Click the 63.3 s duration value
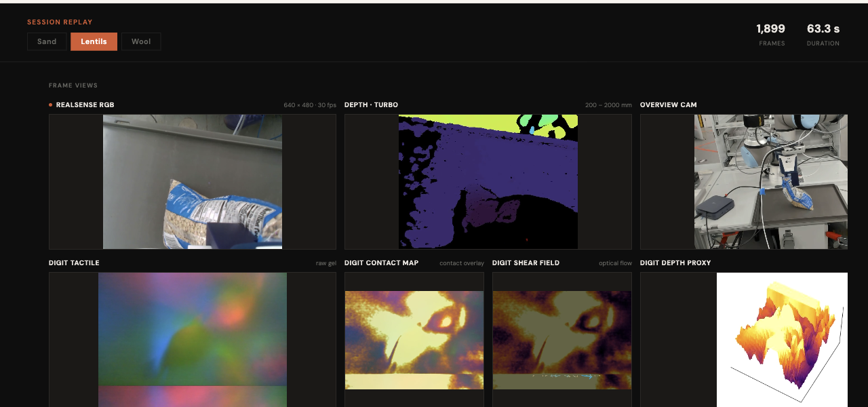 pyautogui.click(x=823, y=29)
